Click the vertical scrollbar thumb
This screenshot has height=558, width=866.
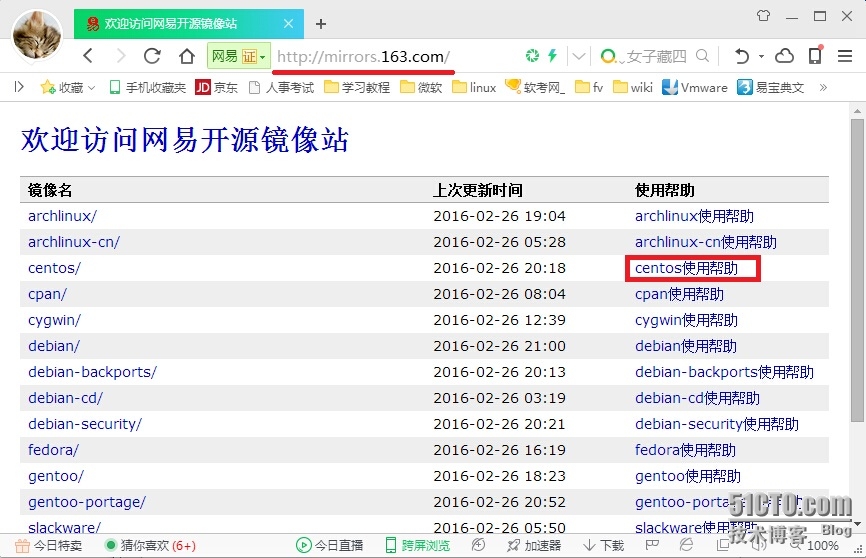[x=857, y=270]
